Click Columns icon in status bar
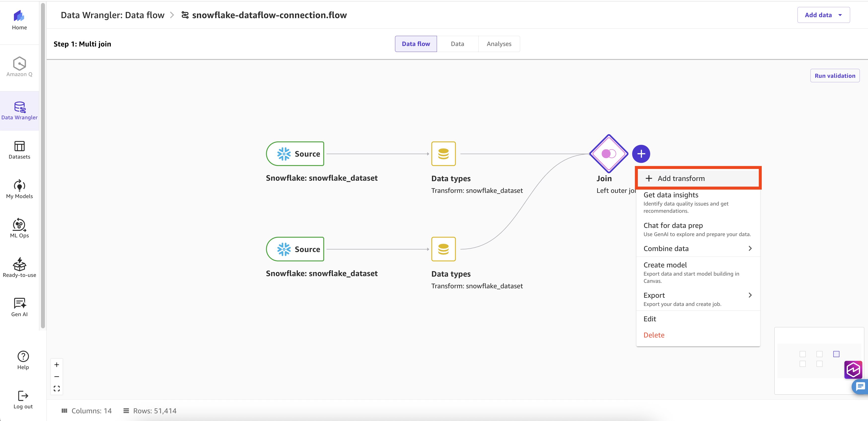 [x=64, y=411]
